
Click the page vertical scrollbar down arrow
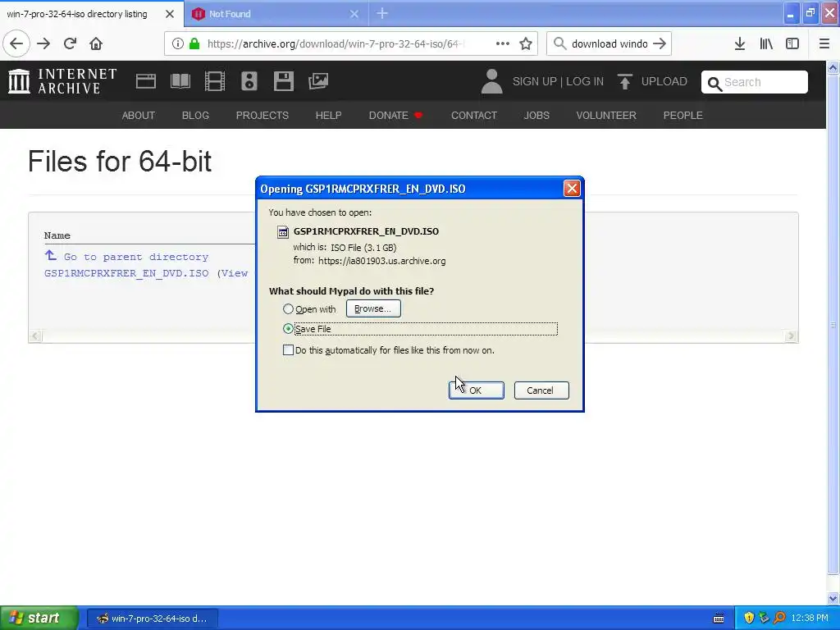(x=833, y=598)
